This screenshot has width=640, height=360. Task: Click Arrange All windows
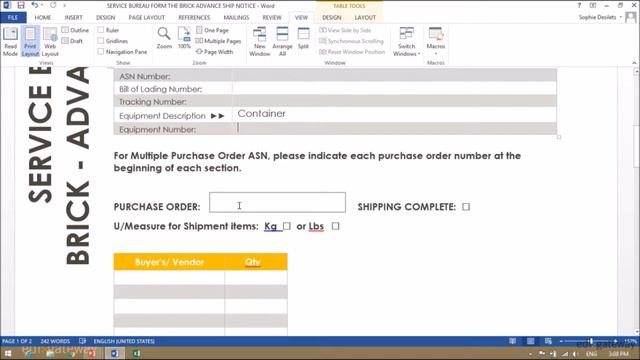point(282,42)
